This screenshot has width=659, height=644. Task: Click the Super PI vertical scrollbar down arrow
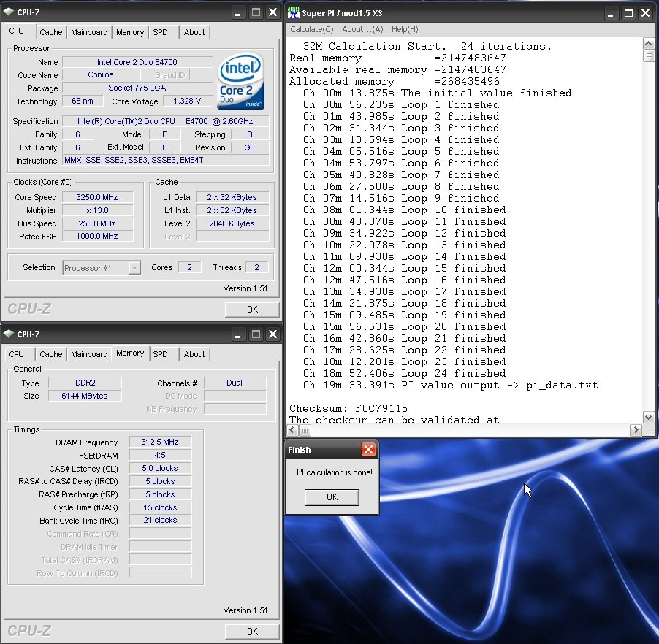648,417
